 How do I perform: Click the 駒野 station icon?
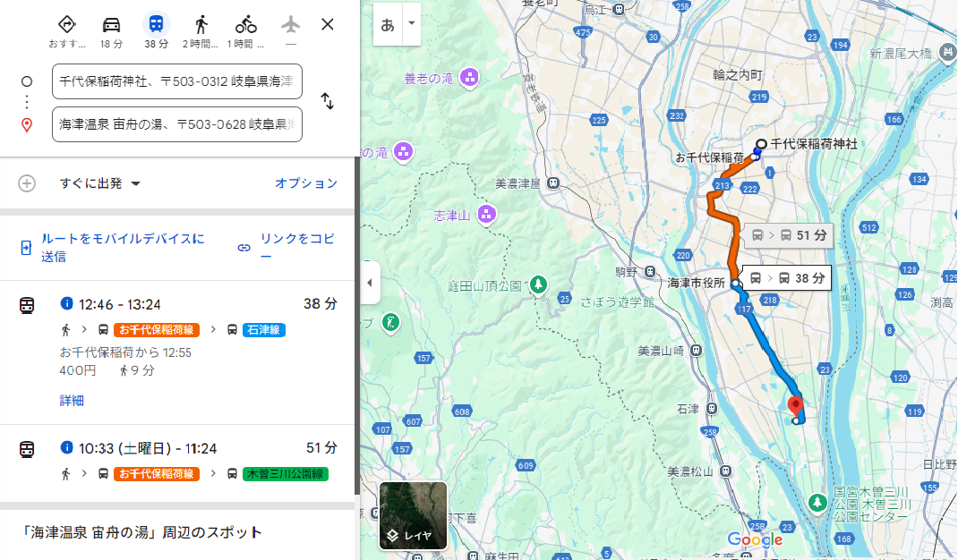point(650,272)
